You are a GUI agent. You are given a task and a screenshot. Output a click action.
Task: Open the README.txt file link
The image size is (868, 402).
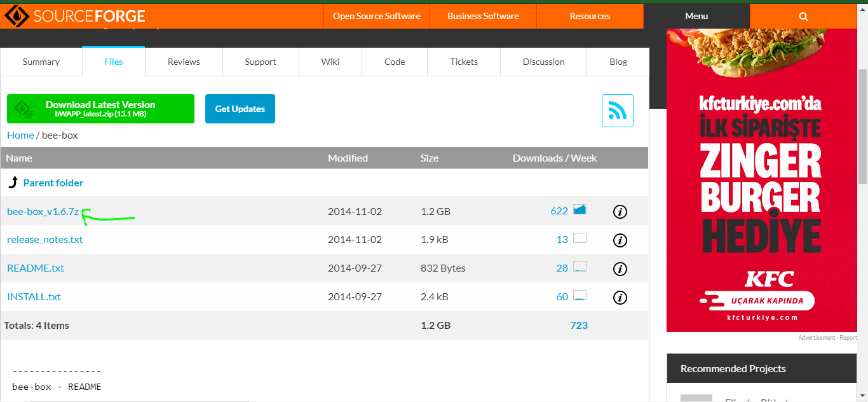pyautogui.click(x=36, y=268)
